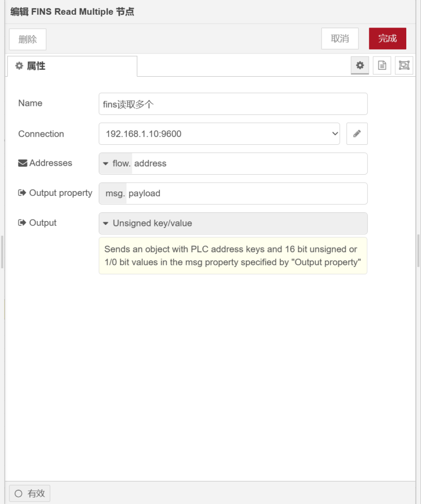The image size is (421, 504).
Task: Click the arrow icon beside the Output label
Action: coord(22,223)
